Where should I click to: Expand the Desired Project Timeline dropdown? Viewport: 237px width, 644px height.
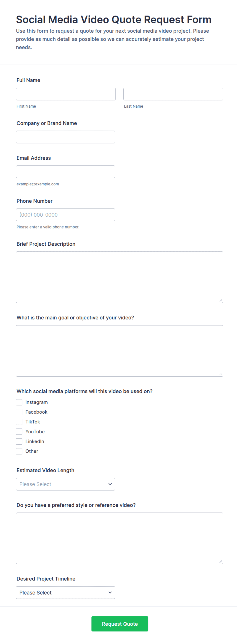pyautogui.click(x=65, y=593)
